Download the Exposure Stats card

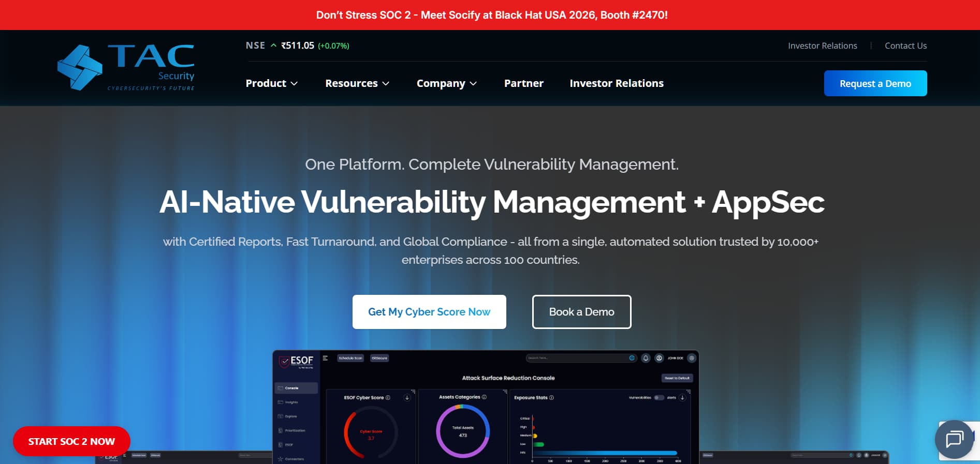(x=682, y=398)
